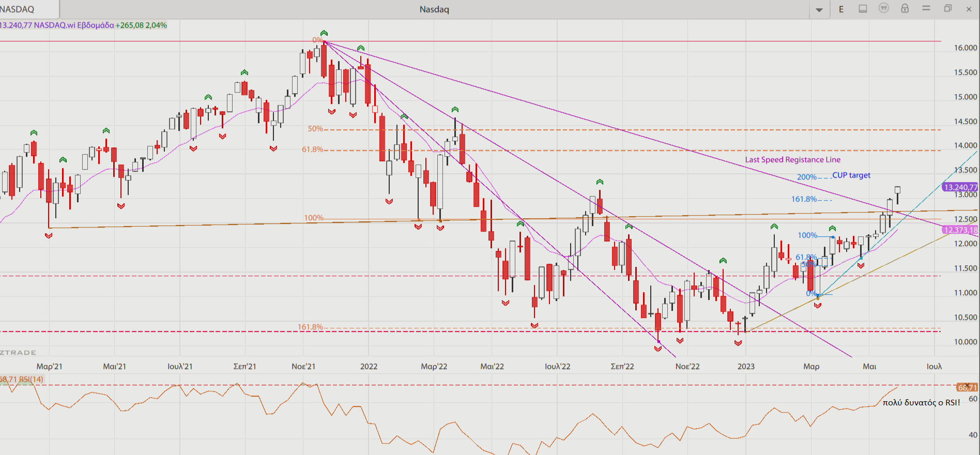Select the 'πολύ δυνατός ο RSI!' note

(921, 402)
